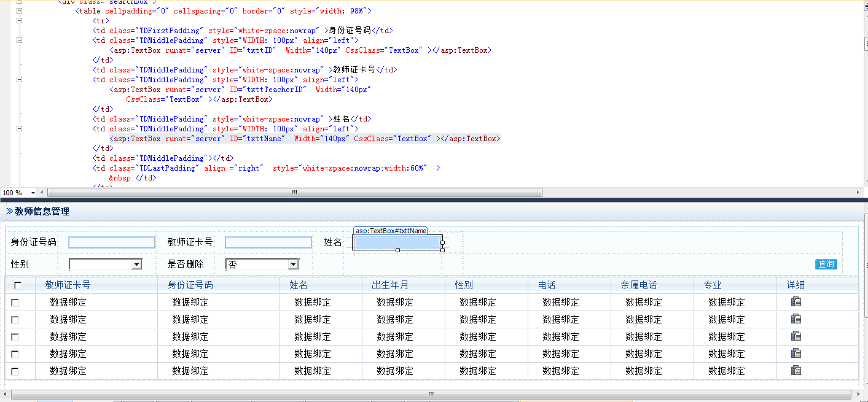
Task: Tick checkbox of the fifth data row
Action: pyautogui.click(x=15, y=371)
